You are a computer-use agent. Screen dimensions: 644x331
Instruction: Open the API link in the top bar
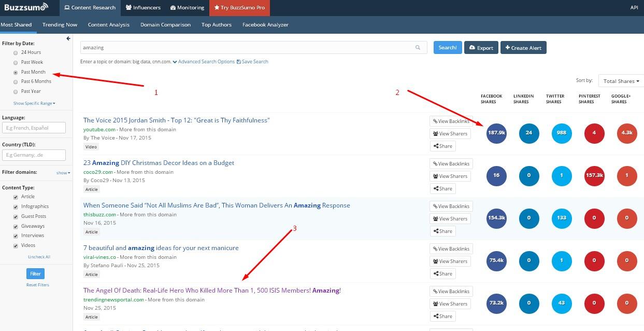[x=634, y=8]
